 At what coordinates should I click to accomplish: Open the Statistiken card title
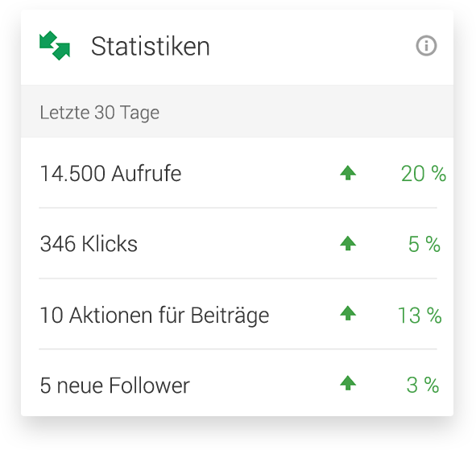[x=151, y=47]
